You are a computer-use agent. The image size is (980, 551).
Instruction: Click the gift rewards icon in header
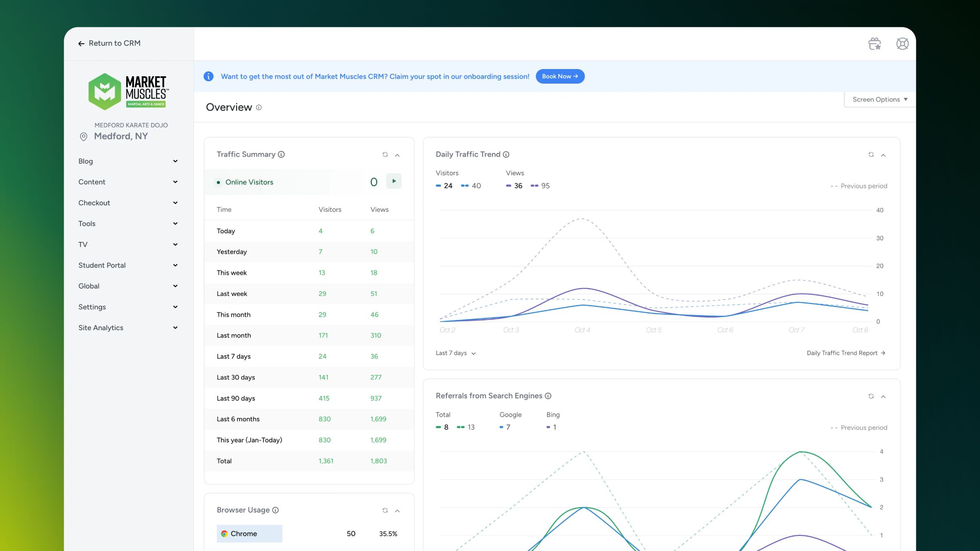(874, 44)
